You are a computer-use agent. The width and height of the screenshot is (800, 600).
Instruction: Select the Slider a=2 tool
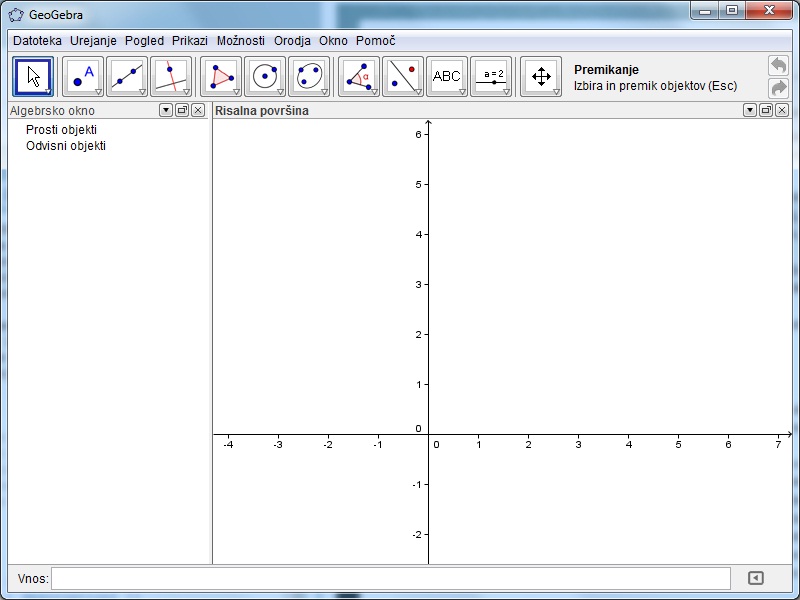(491, 76)
